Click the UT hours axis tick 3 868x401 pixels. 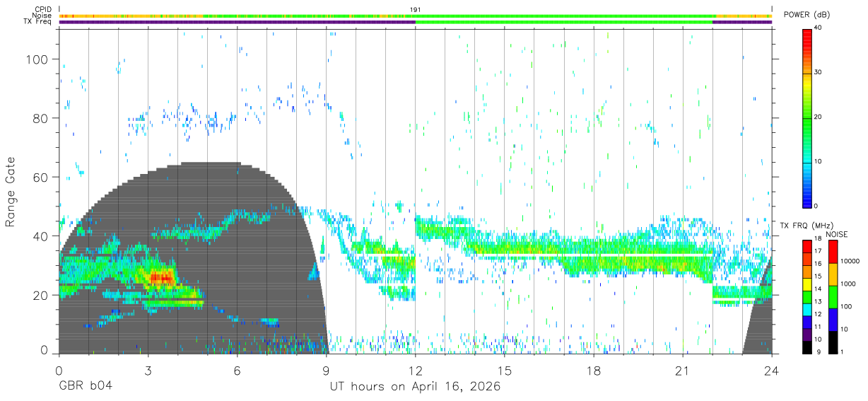point(148,371)
